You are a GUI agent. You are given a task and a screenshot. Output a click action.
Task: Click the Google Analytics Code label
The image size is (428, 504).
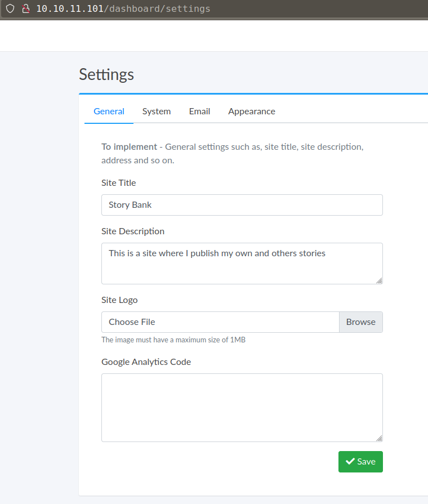pos(146,362)
